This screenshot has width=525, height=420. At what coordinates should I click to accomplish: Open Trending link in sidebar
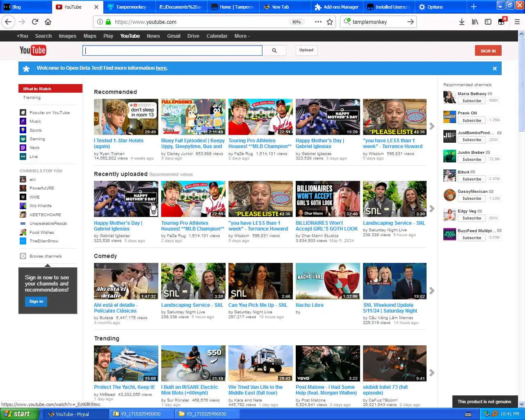point(32,98)
